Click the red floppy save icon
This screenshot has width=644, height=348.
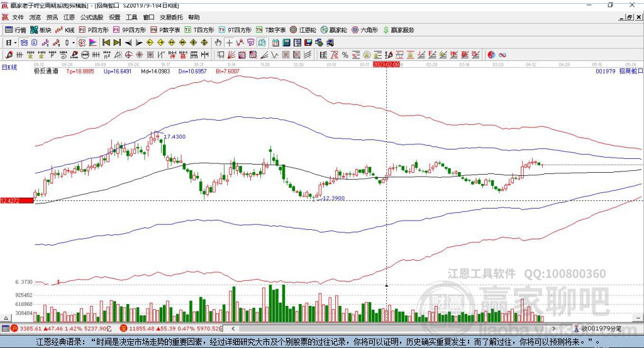point(308,43)
